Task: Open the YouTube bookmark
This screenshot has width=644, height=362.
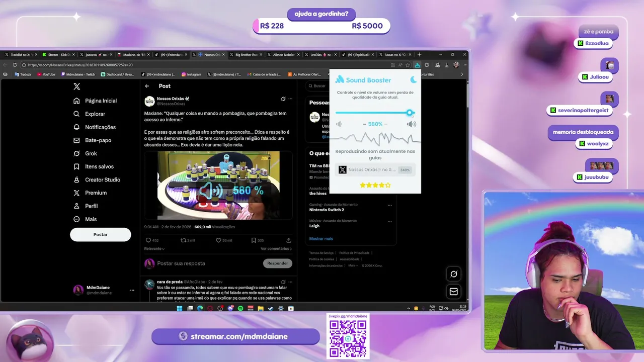Action: tap(46, 74)
